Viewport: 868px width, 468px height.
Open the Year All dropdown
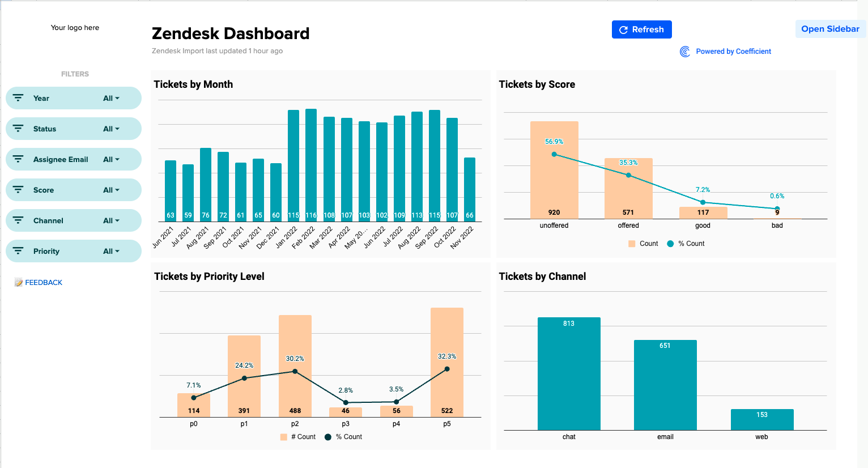(111, 98)
